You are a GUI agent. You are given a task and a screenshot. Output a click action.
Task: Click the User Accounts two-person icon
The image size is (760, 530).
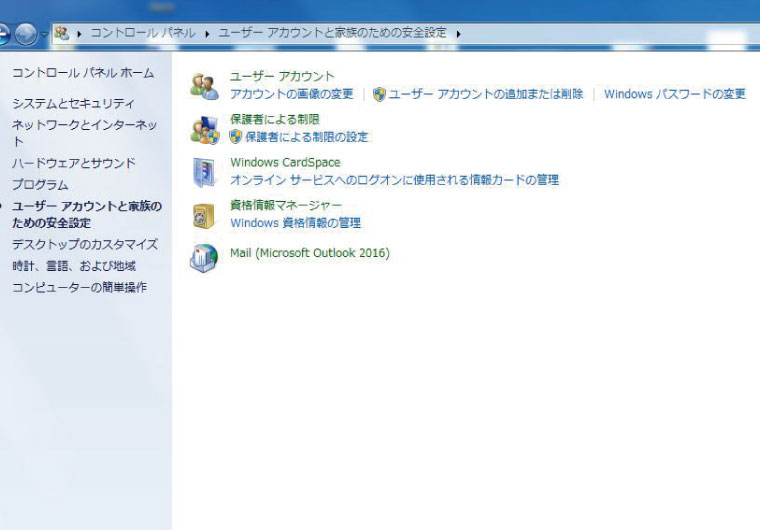(x=204, y=85)
